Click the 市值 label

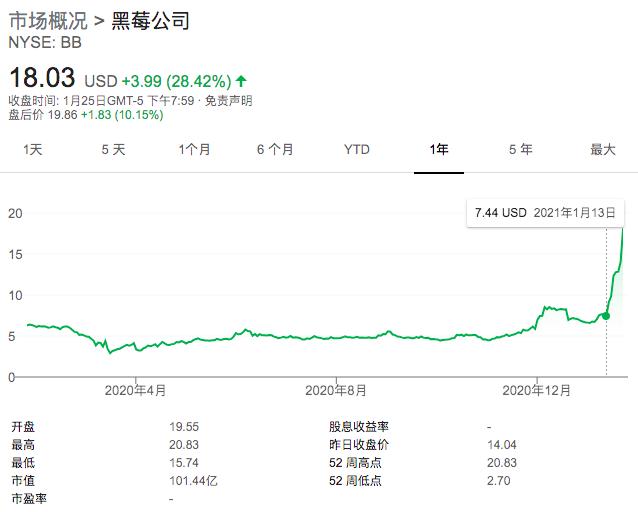(x=23, y=481)
